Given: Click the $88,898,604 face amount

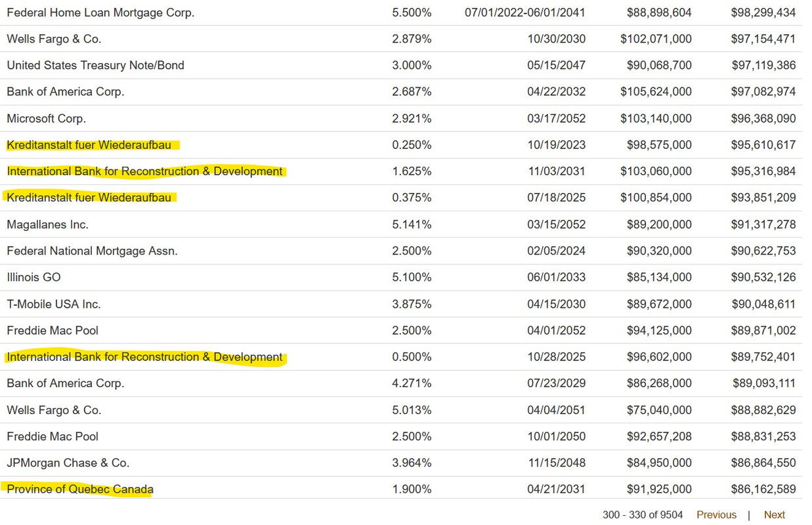Looking at the screenshot, I should 659,12.
